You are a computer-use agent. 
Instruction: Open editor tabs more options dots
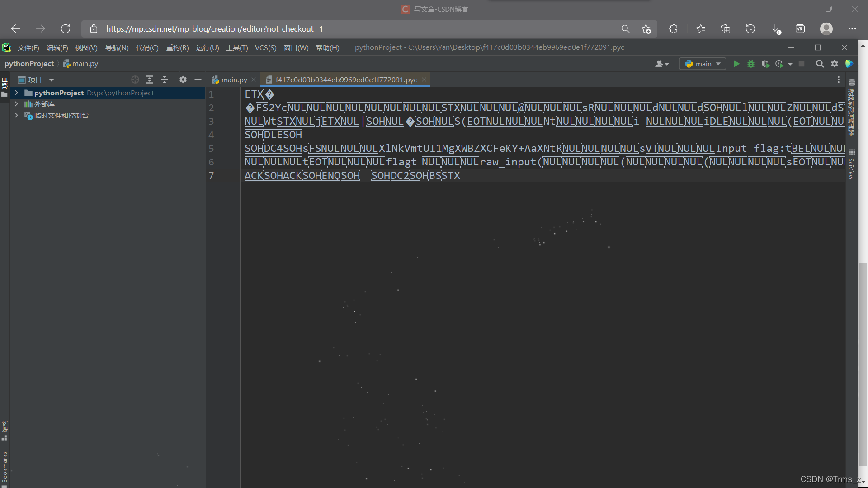(x=839, y=80)
